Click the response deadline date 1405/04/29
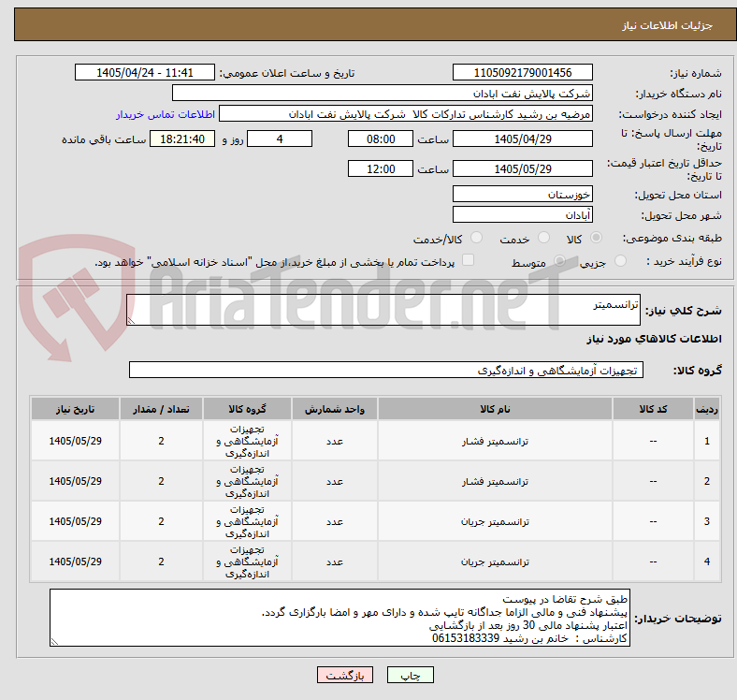737x700 pixels. [x=522, y=139]
